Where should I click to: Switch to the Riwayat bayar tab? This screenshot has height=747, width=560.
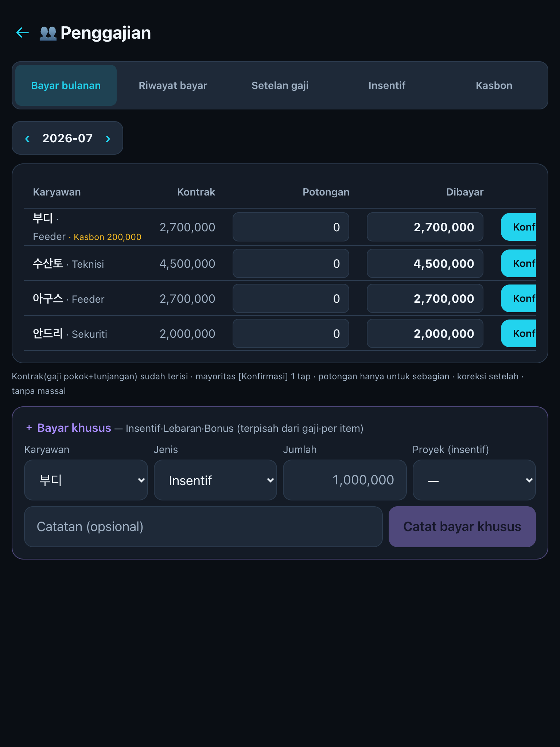point(173,85)
